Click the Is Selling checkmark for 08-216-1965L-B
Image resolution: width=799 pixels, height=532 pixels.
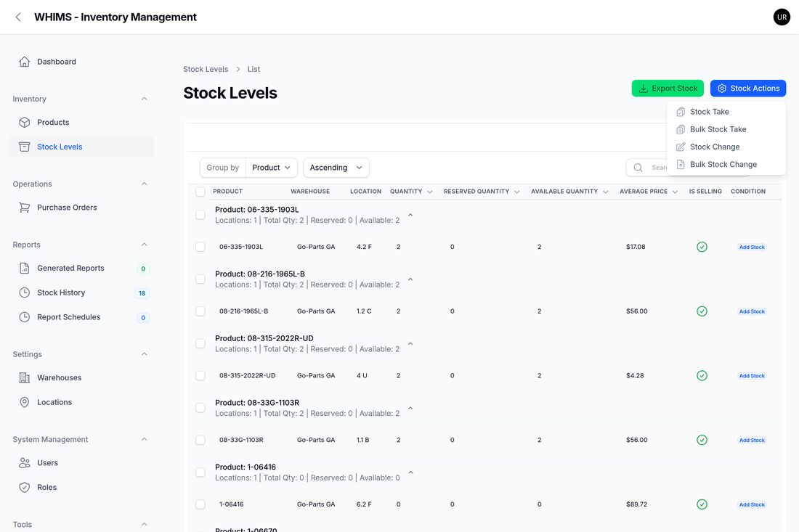tap(702, 311)
